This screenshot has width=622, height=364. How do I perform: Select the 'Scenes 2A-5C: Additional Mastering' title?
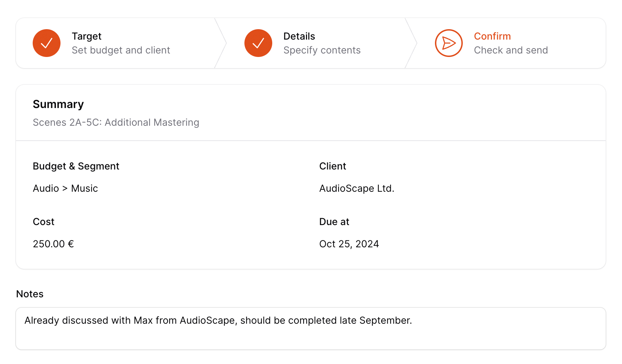pyautogui.click(x=116, y=123)
